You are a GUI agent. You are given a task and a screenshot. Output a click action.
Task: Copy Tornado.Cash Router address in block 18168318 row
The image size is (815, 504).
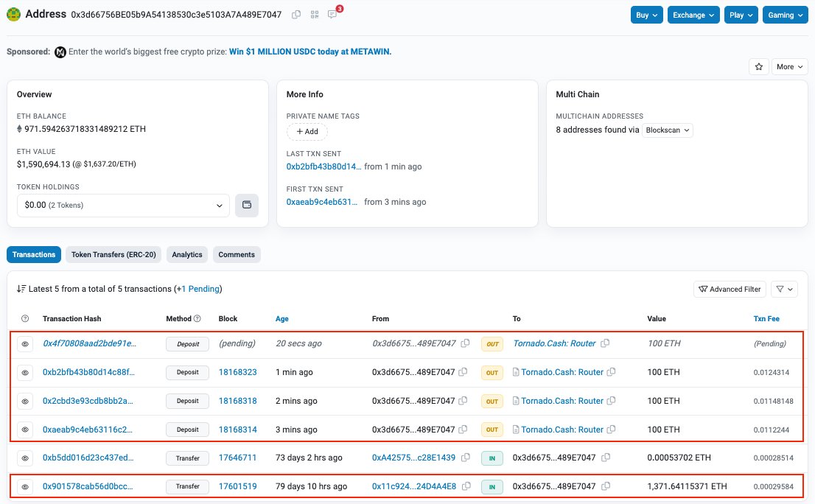[612, 401]
